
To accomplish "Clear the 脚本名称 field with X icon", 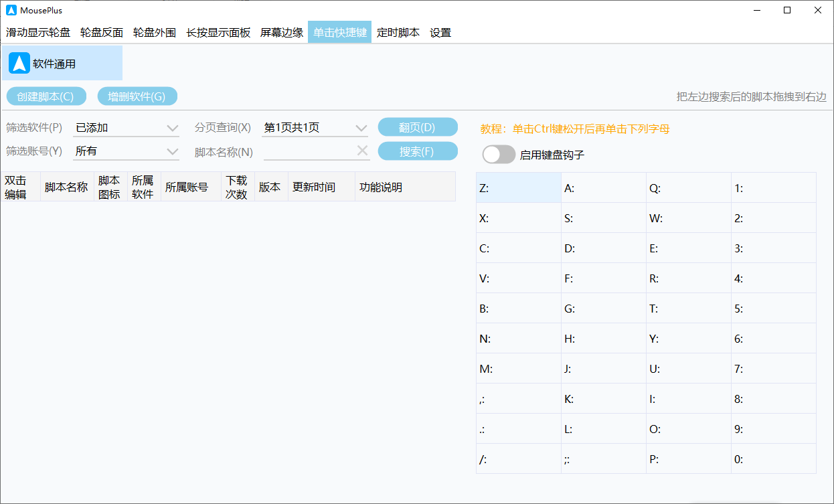I will tap(362, 151).
